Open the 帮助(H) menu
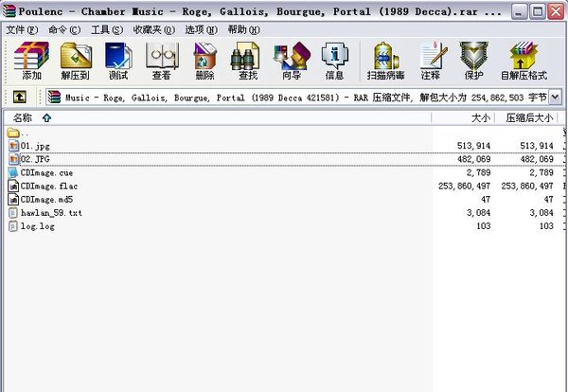 pos(244,30)
